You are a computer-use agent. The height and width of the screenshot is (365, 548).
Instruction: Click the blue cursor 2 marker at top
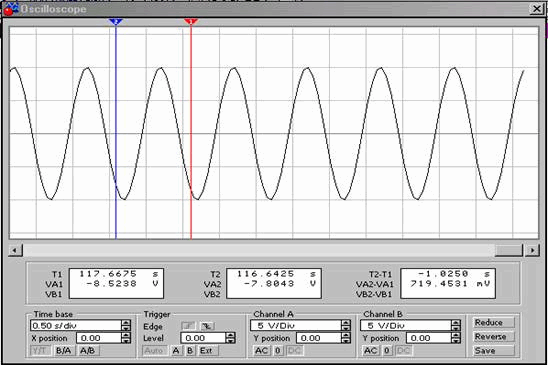pyautogui.click(x=115, y=22)
